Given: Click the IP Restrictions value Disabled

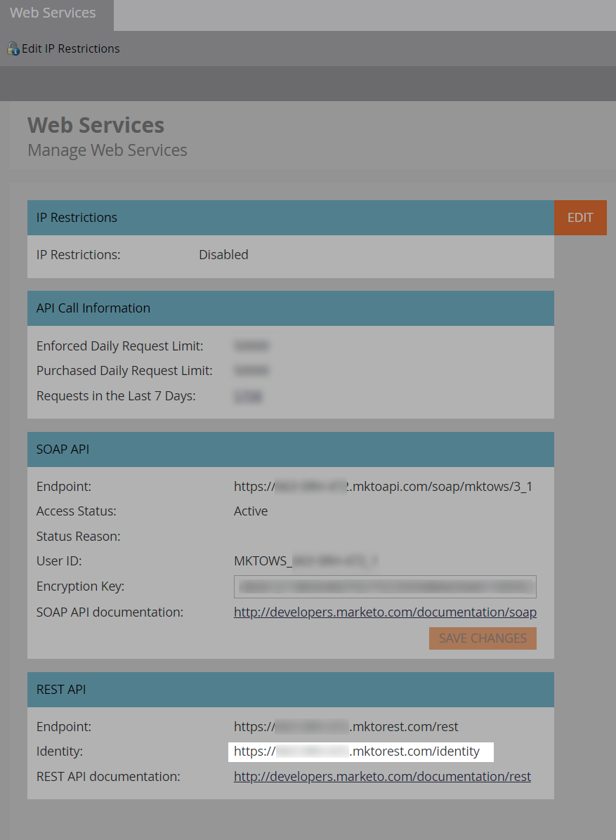Looking at the screenshot, I should pos(223,254).
